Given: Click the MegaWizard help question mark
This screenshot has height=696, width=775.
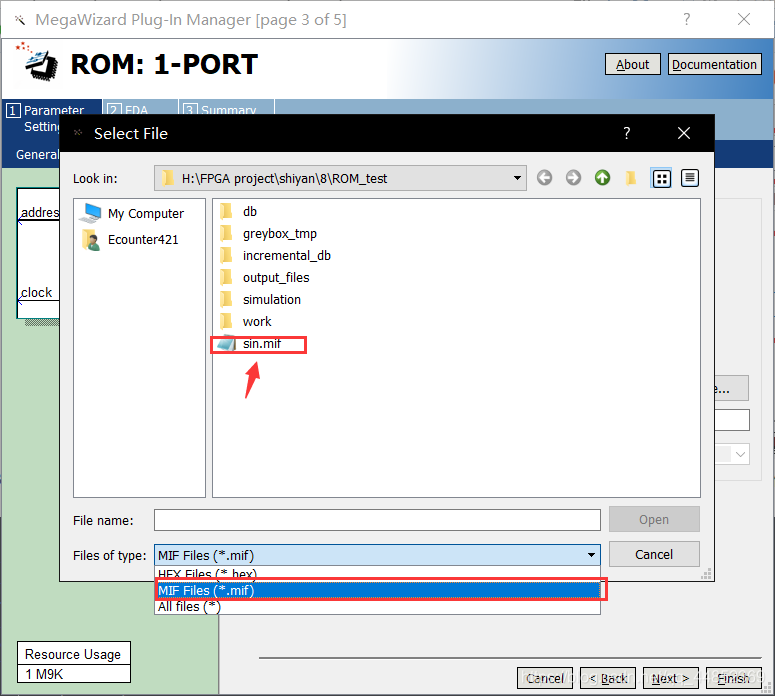Looking at the screenshot, I should [687, 19].
